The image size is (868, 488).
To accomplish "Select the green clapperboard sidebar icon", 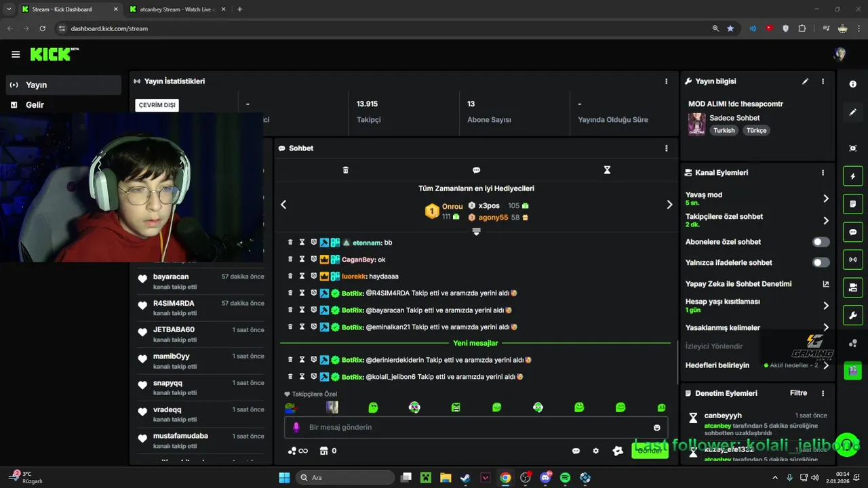I will [853, 371].
